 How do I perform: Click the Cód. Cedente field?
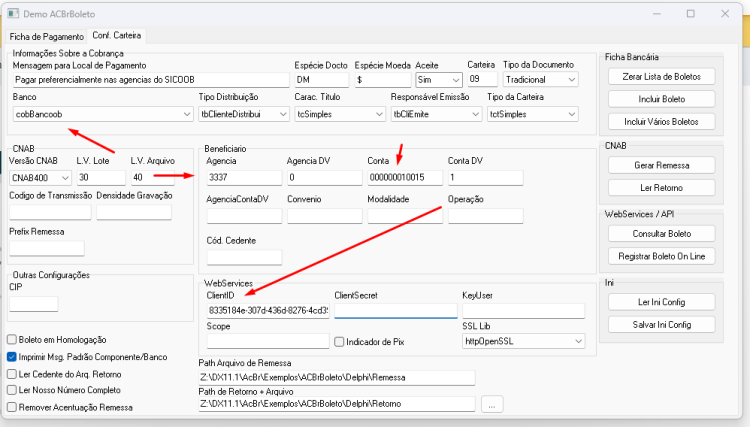[244, 257]
